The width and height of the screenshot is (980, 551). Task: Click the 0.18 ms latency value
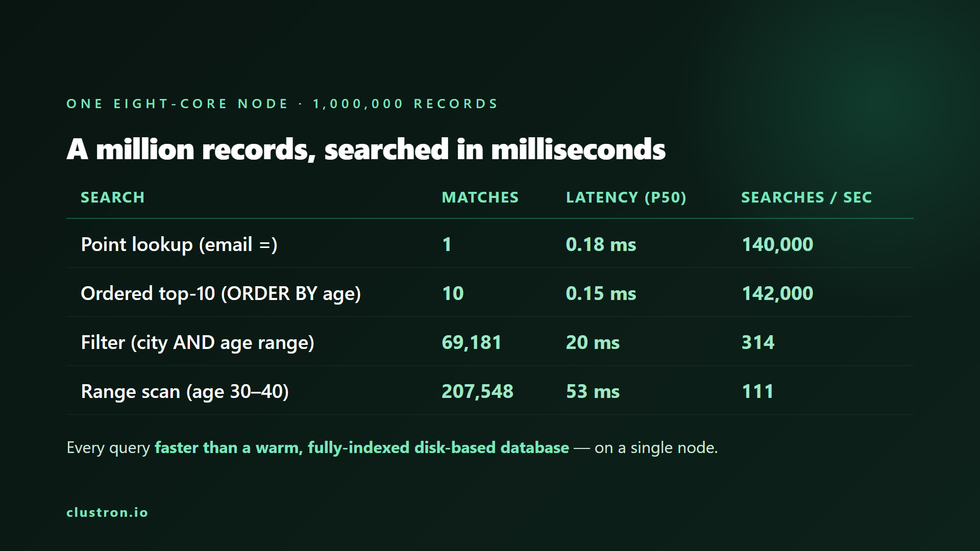pyautogui.click(x=601, y=245)
